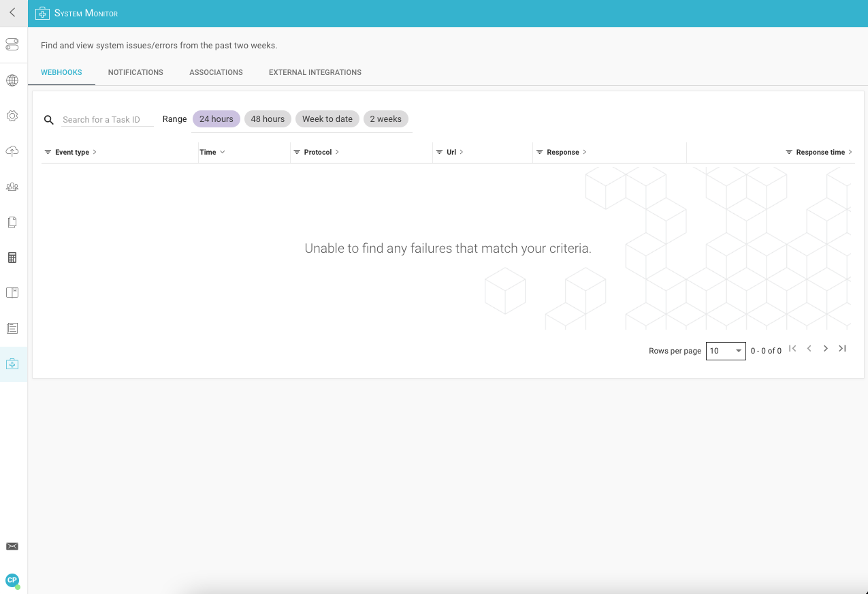Click the Response time column label
The width and height of the screenshot is (868, 594).
click(x=820, y=153)
